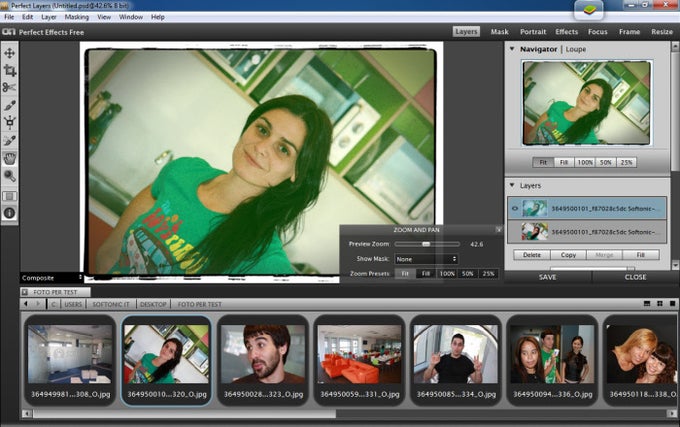Screen dimensions: 680x427
Task: Select thumbnail 364950059...331_O.jpg
Action: coord(359,361)
